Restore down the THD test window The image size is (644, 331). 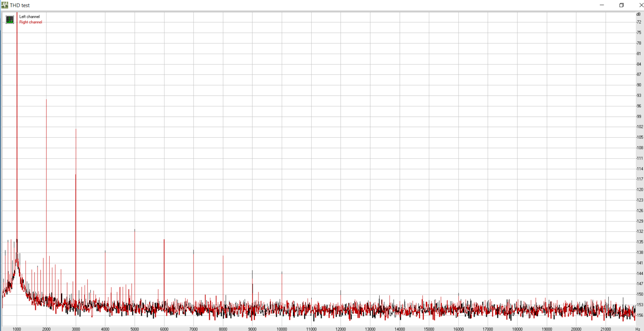(621, 5)
